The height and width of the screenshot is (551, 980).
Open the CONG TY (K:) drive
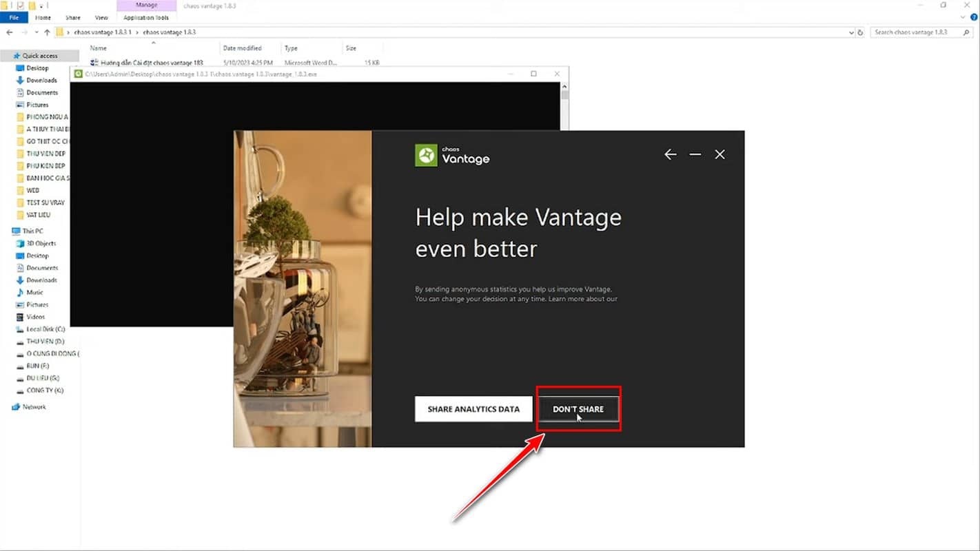(x=44, y=391)
